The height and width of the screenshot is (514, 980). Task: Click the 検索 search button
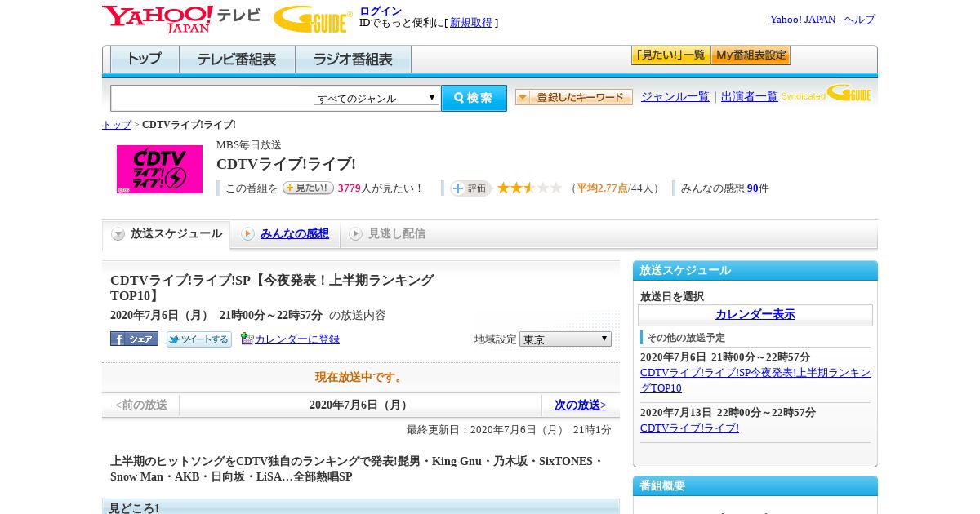[x=474, y=98]
